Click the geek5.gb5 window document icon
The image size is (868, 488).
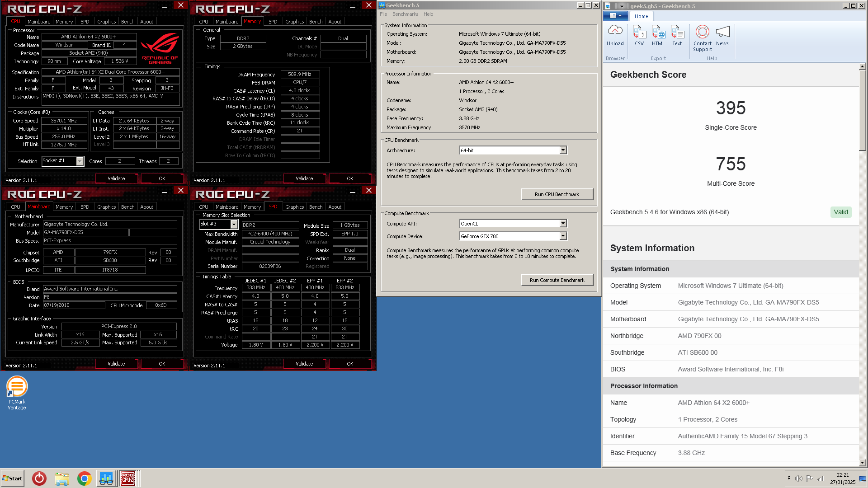608,6
